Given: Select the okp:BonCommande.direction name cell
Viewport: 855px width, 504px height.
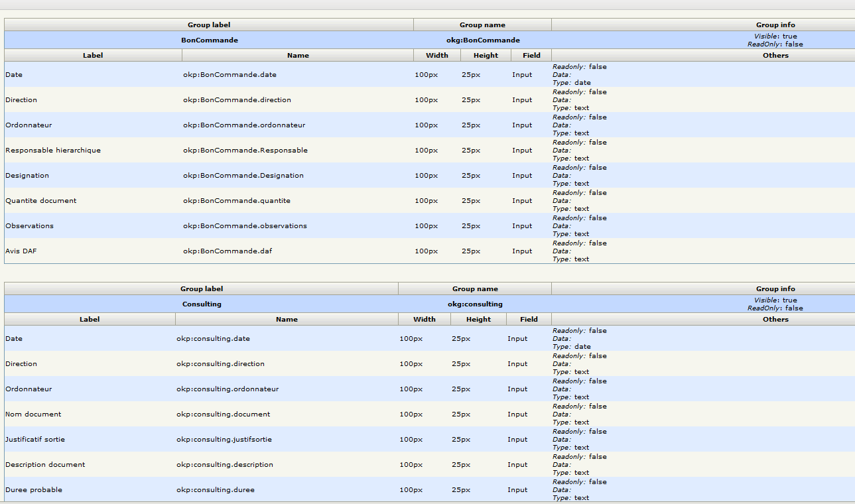Looking at the screenshot, I should [237, 100].
